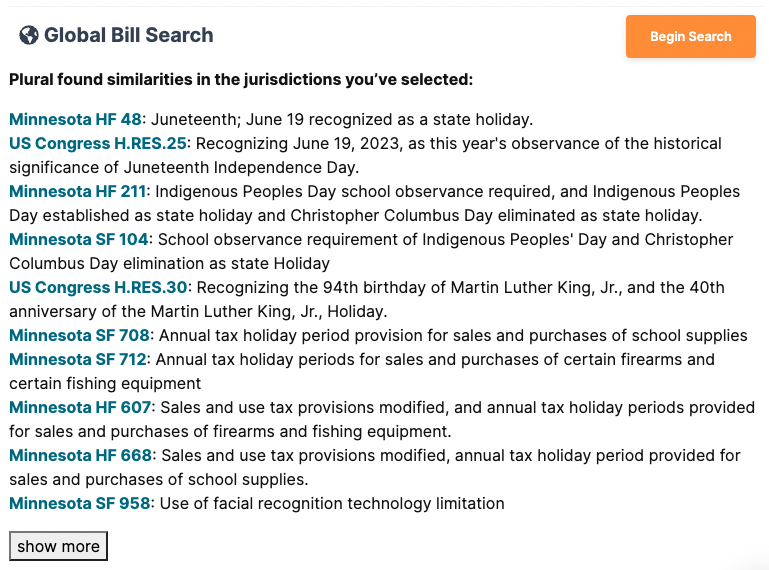Click the facial recognition technology limitation description
This screenshot has width=769, height=570.
[x=332, y=503]
